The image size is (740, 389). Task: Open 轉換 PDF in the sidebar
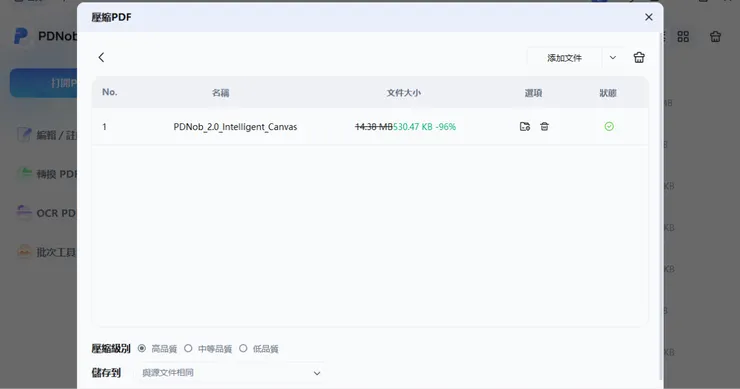(47, 174)
